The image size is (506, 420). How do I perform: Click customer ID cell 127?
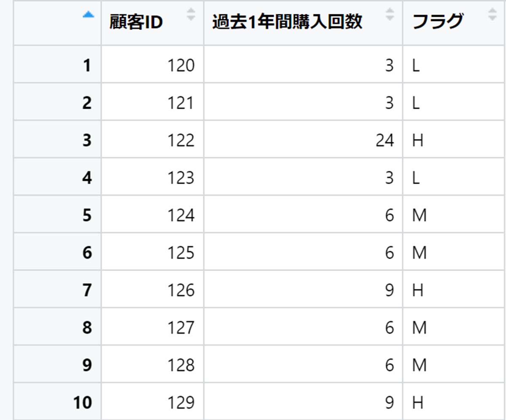point(152,327)
